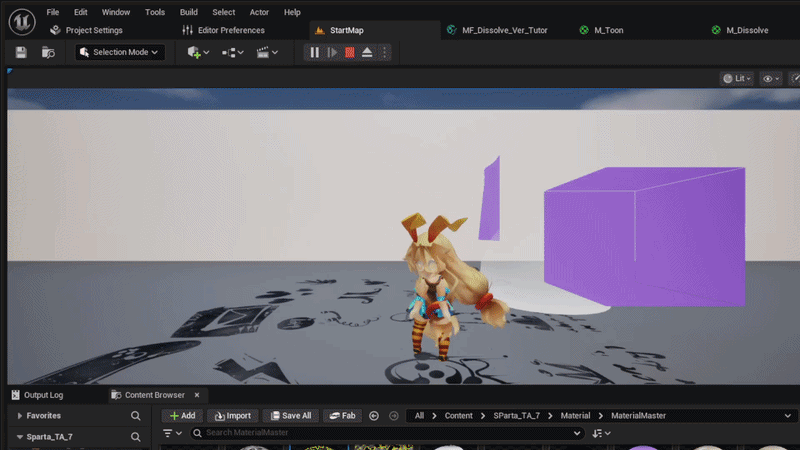This screenshot has height=450, width=800.
Task: Switch to the M_Toon tab
Action: 609,30
